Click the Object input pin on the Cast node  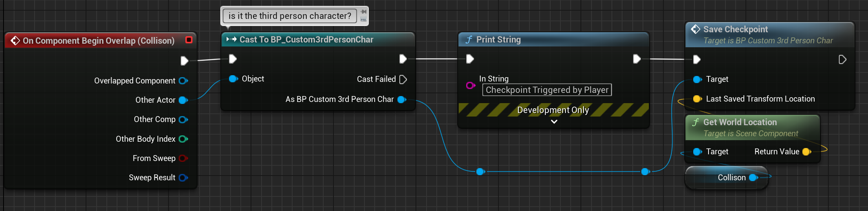[x=233, y=79]
